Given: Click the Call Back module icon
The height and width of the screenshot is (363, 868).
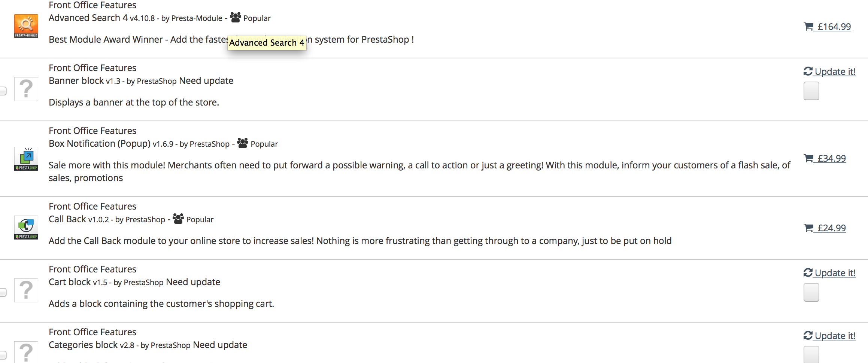Looking at the screenshot, I should [x=26, y=228].
